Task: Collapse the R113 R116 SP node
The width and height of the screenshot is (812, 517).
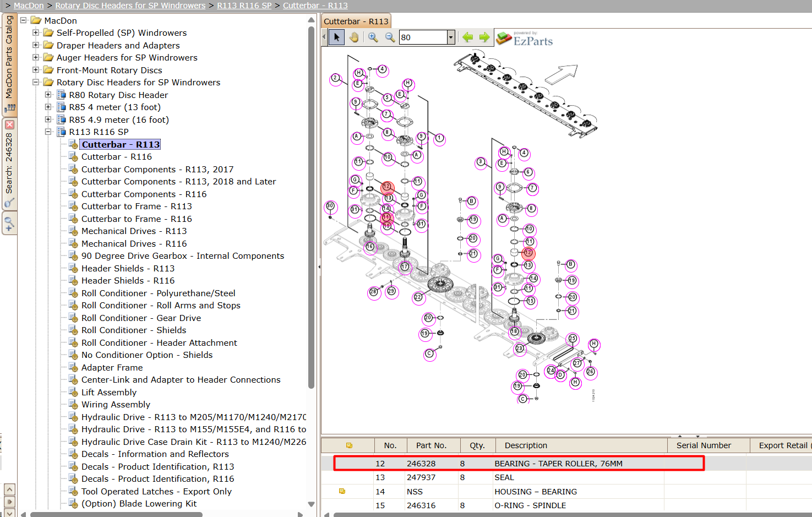Action: click(x=48, y=132)
